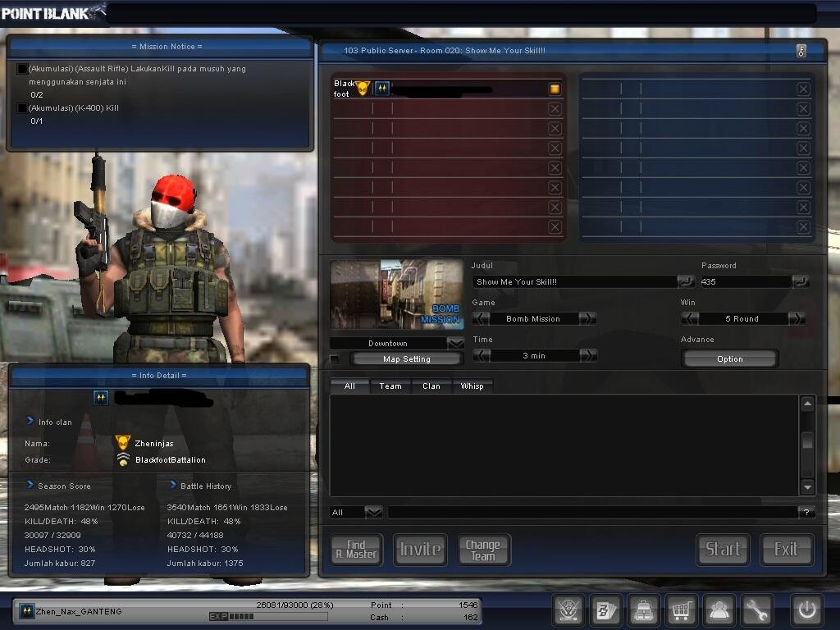The width and height of the screenshot is (840, 630).
Task: Switch to the Whisp chat tab
Action: 472,386
